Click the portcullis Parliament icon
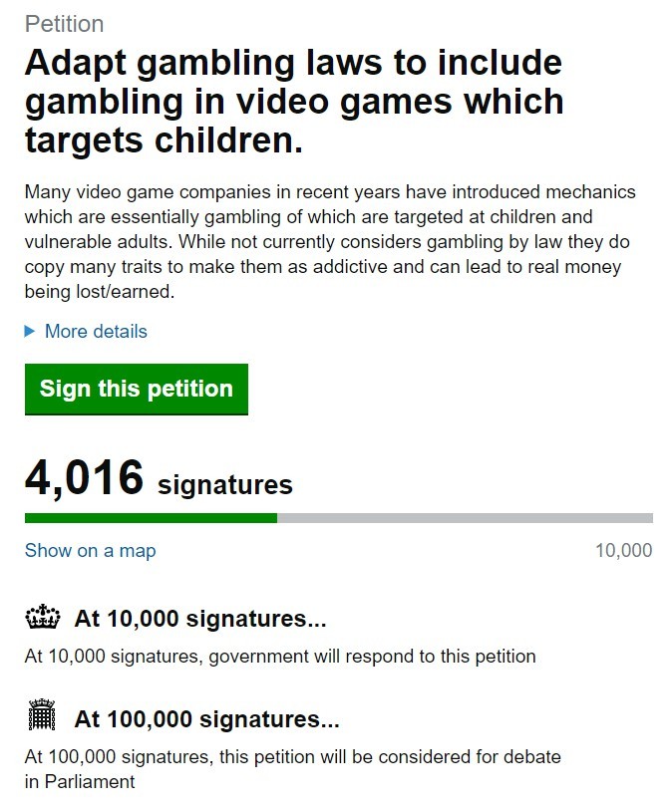672x812 pixels. click(42, 714)
